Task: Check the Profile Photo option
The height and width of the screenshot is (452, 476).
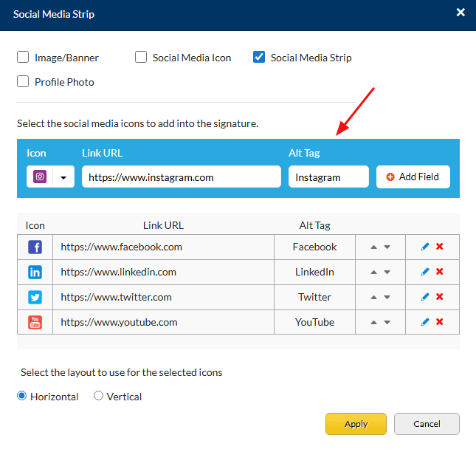Action: tap(23, 82)
